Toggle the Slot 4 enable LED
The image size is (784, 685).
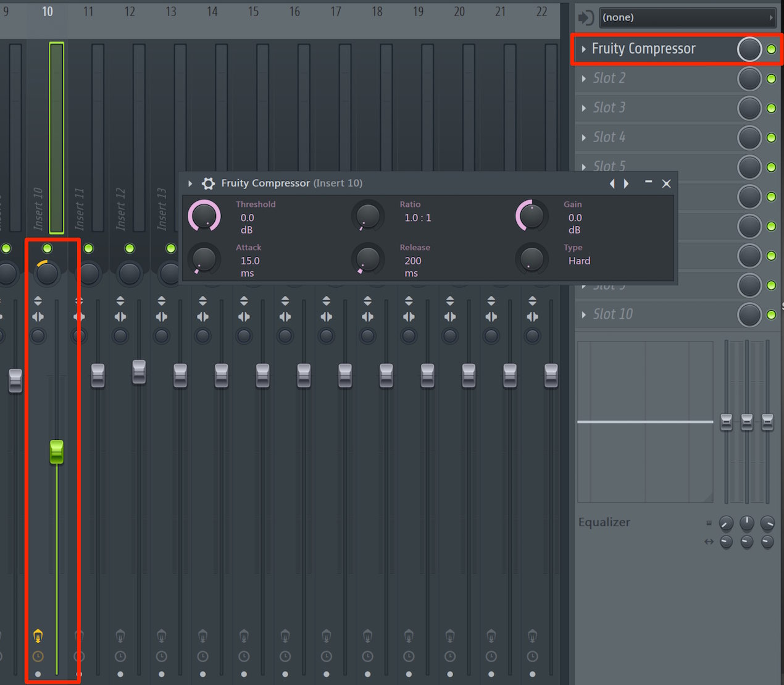[x=771, y=138]
